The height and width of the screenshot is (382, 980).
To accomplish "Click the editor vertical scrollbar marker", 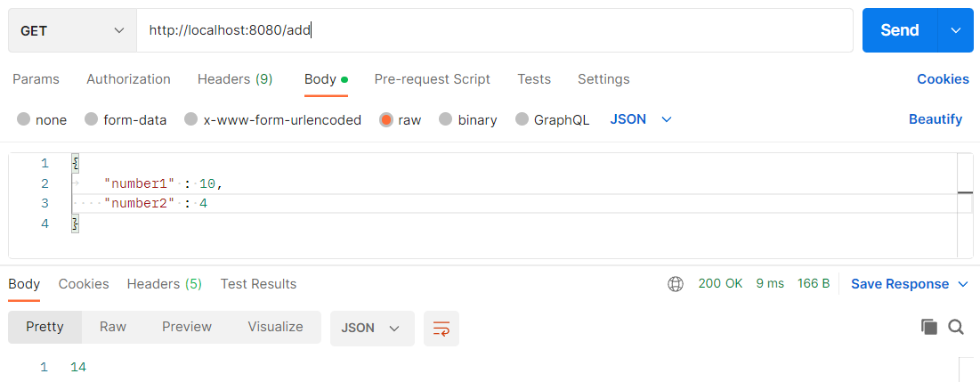I will point(965,193).
